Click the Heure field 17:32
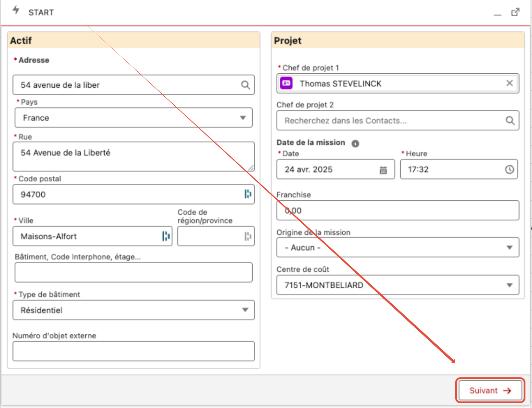The width and height of the screenshot is (532, 408). (x=459, y=169)
